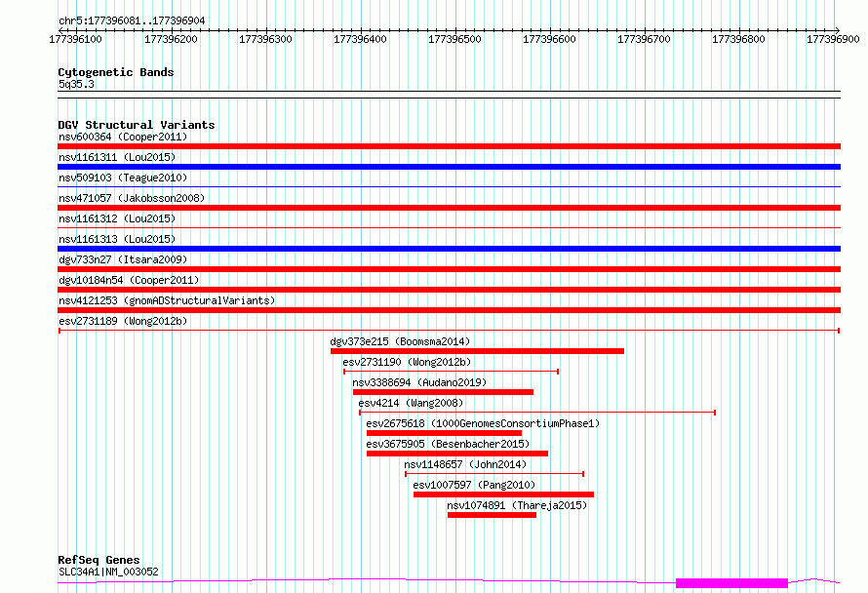Click the nsv1161313 (Lou2015) label

point(117,239)
